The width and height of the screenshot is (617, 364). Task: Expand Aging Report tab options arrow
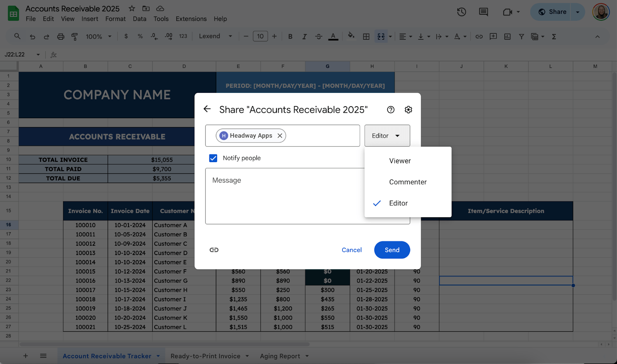[x=307, y=356]
